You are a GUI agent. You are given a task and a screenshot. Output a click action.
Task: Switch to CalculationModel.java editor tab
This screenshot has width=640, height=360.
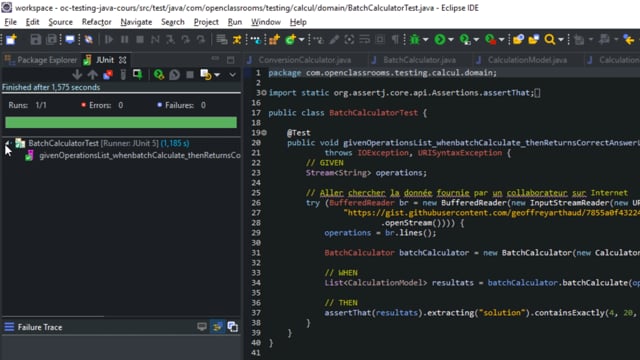pos(527,60)
